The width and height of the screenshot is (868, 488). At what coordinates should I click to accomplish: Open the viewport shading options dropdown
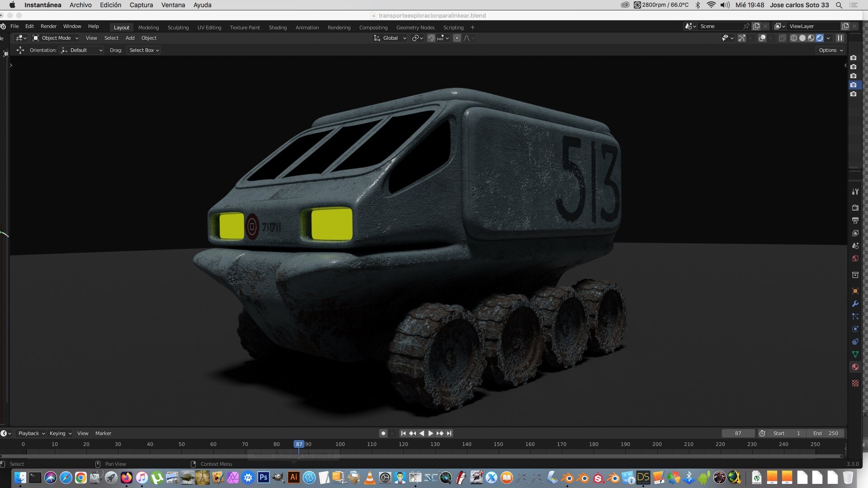click(x=828, y=38)
